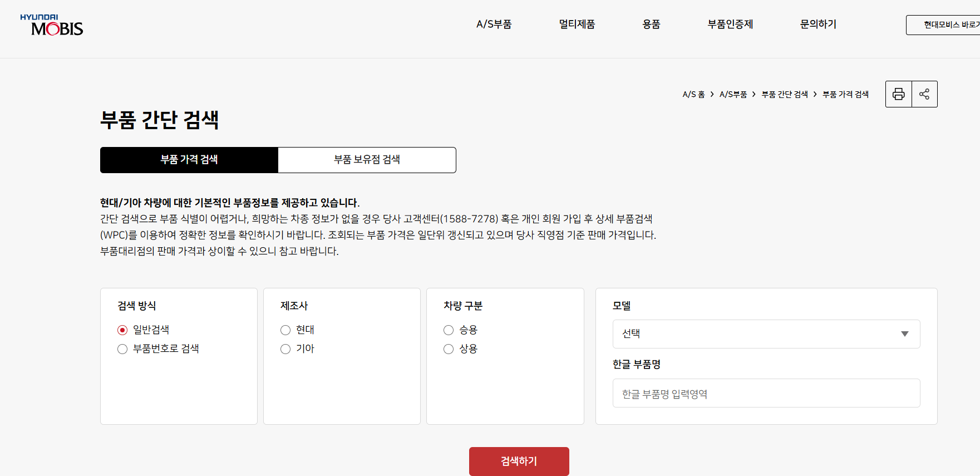Open the 부품인증제 menu
This screenshot has height=476, width=980.
(x=730, y=24)
